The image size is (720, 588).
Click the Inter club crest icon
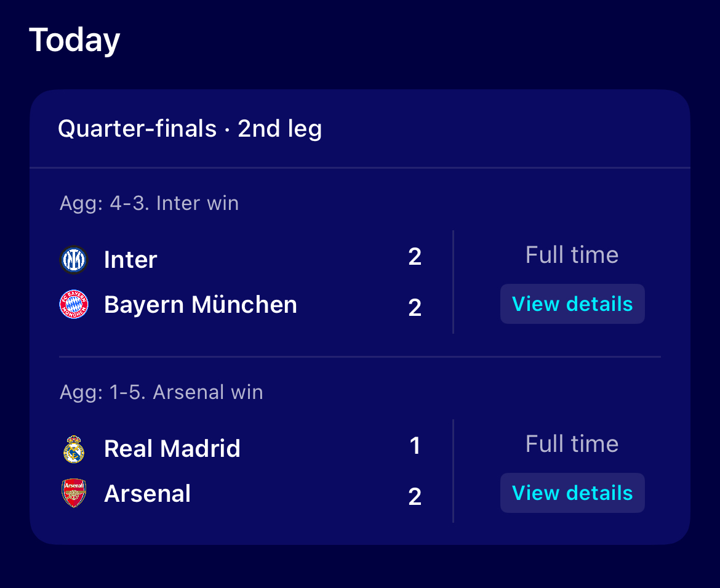point(74,260)
